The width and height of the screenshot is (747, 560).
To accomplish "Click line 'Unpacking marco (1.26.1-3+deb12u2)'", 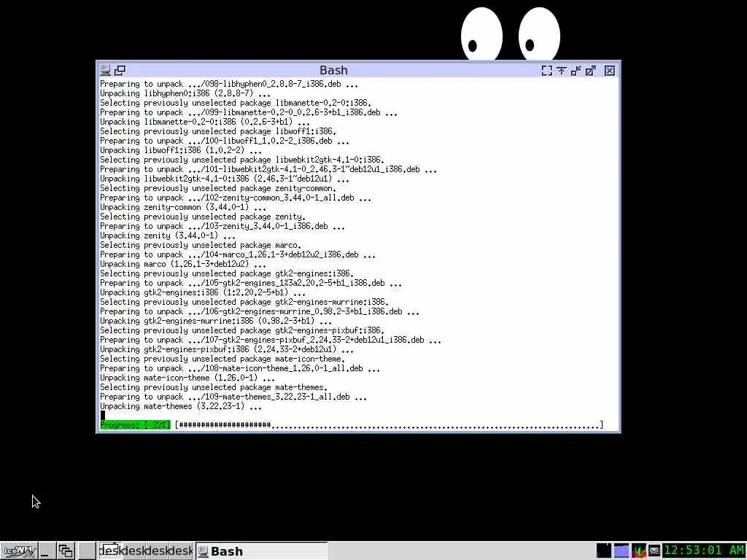I will 183,264.
